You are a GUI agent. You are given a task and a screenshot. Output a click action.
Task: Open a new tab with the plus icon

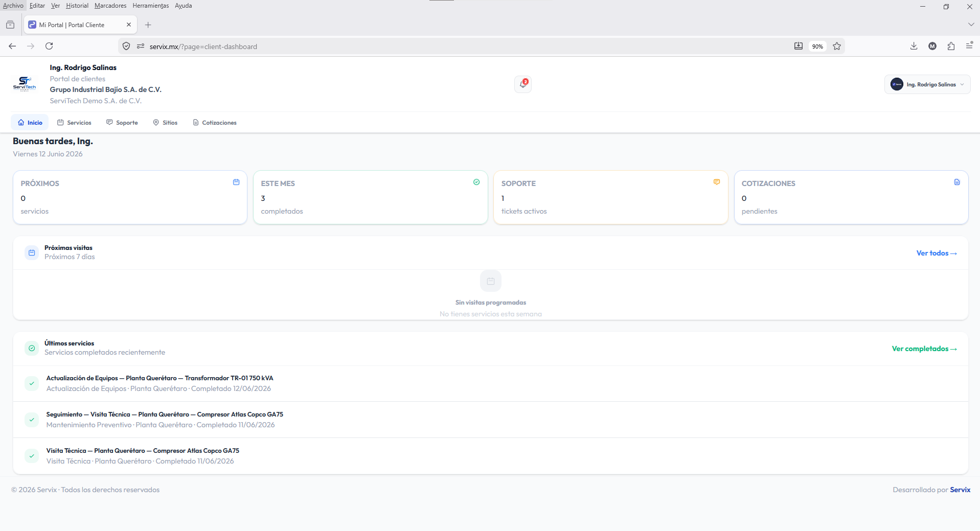point(148,25)
